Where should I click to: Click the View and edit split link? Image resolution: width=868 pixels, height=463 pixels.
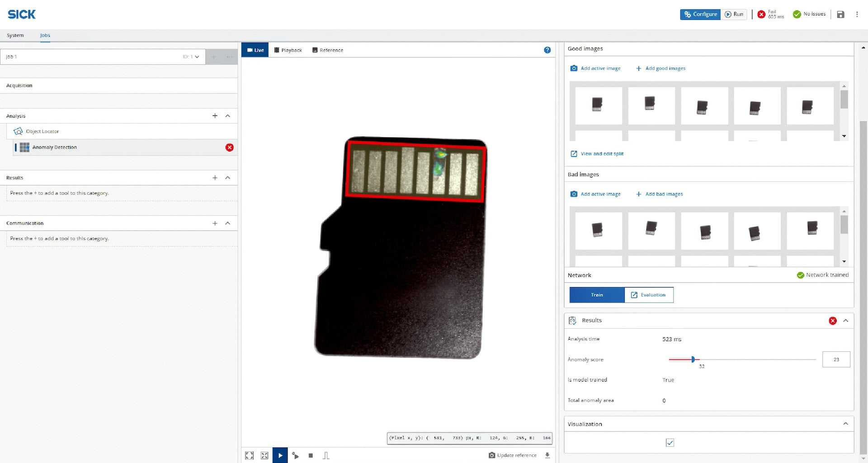pos(601,154)
